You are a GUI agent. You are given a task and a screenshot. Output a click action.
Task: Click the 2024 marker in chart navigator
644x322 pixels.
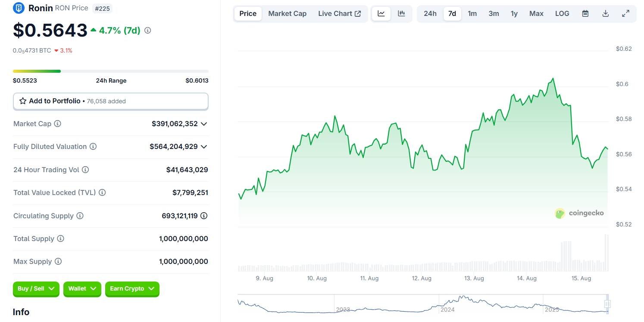coord(448,310)
